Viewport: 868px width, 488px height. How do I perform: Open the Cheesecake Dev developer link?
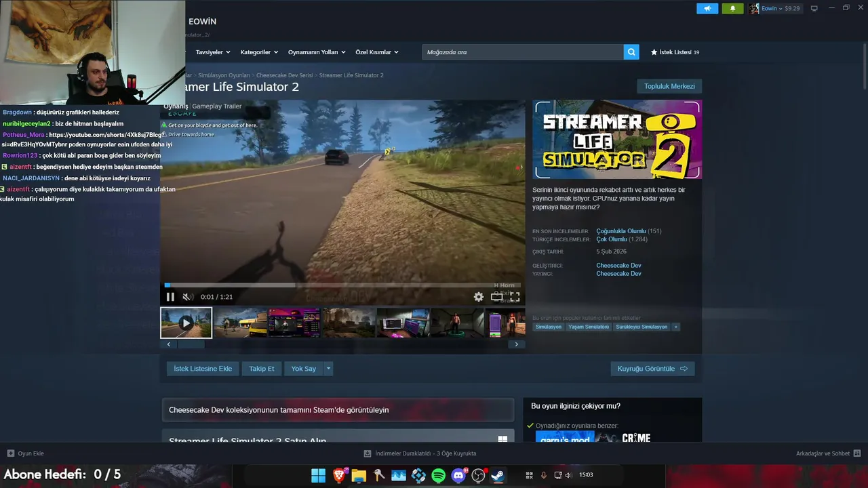coord(618,266)
